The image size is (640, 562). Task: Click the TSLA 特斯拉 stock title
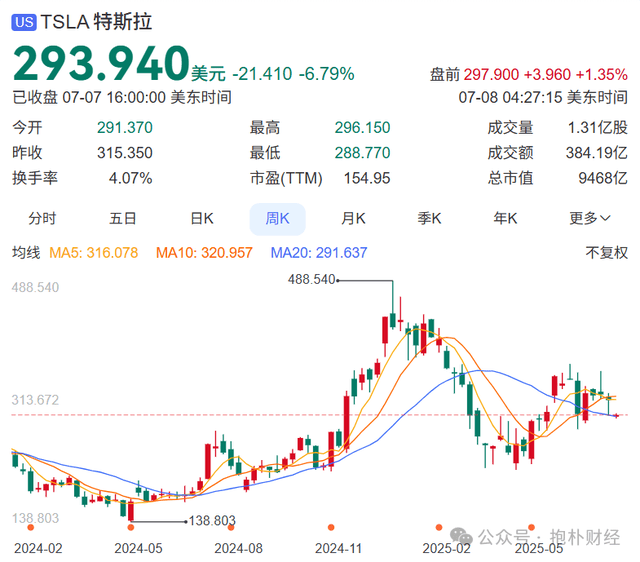(96, 22)
